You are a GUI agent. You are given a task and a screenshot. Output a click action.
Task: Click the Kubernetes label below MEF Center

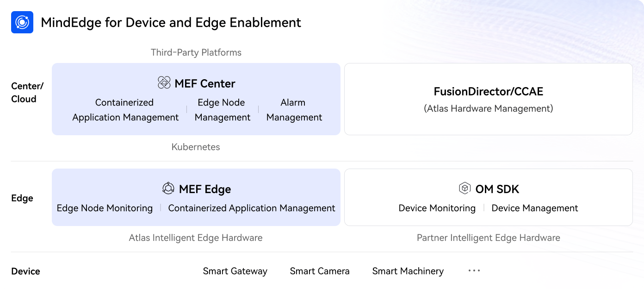pyautogui.click(x=196, y=147)
